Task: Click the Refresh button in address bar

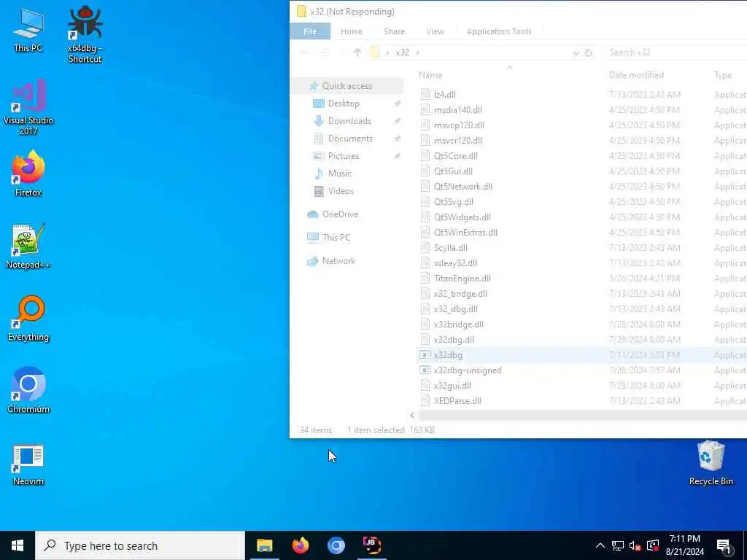Action: pyautogui.click(x=589, y=52)
